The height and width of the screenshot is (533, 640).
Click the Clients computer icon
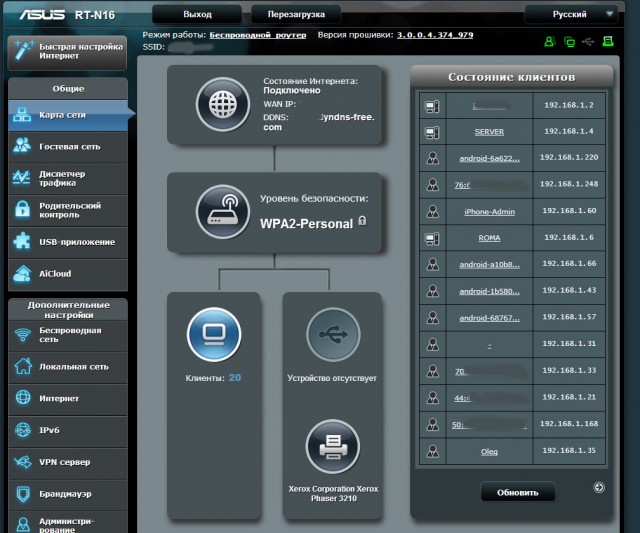click(213, 332)
